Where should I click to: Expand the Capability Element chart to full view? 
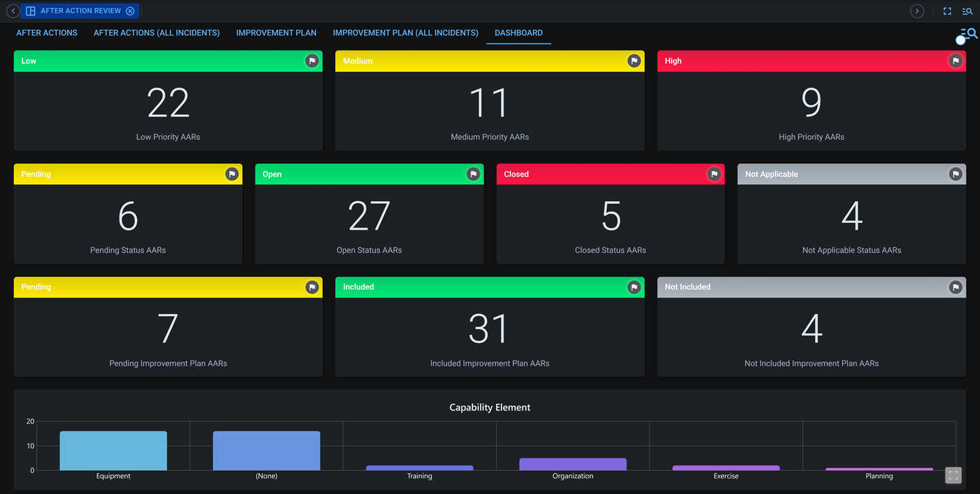click(953, 476)
